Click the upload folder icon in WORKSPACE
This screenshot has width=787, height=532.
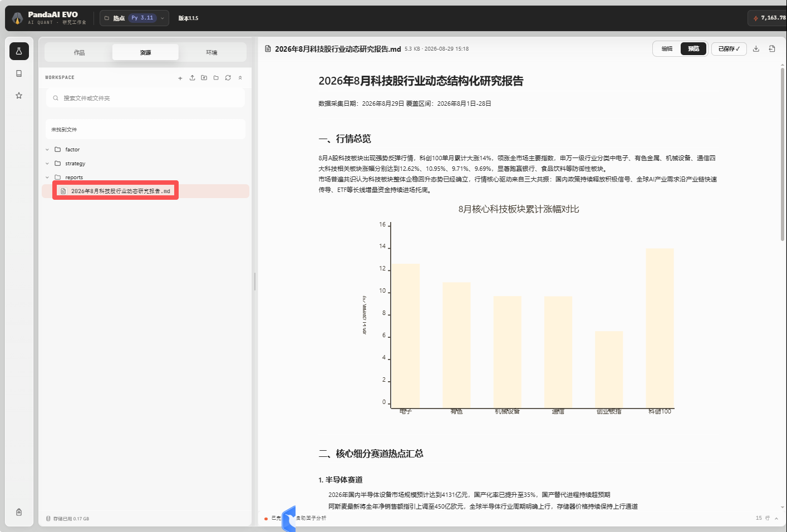click(x=204, y=78)
